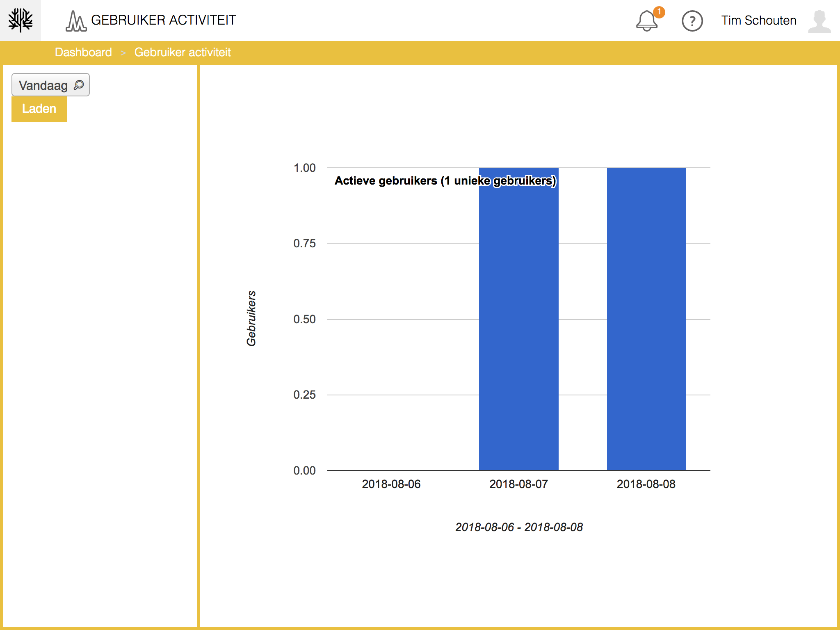Viewport: 840px width, 630px height.
Task: Open the help question mark icon
Action: click(692, 21)
